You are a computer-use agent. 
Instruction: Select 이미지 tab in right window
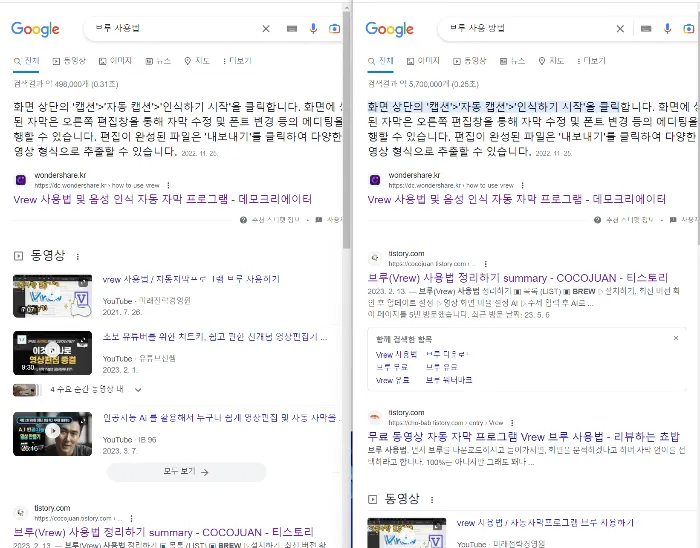click(x=423, y=61)
